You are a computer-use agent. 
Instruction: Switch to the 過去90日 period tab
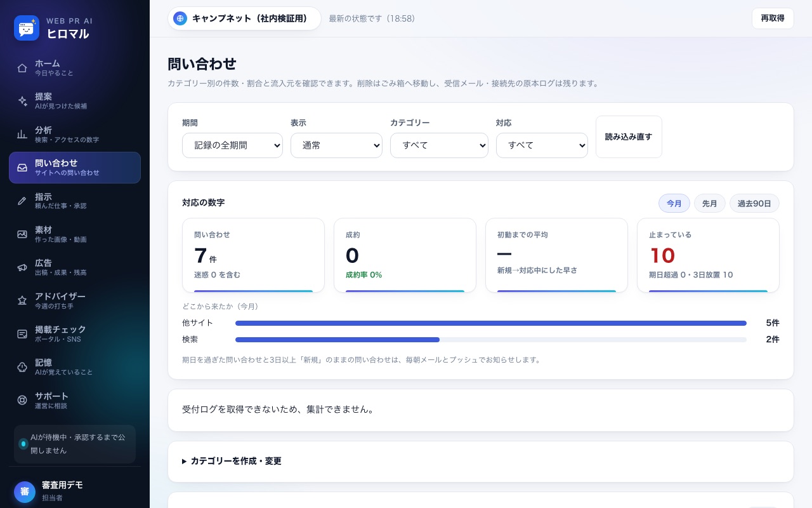(x=754, y=203)
